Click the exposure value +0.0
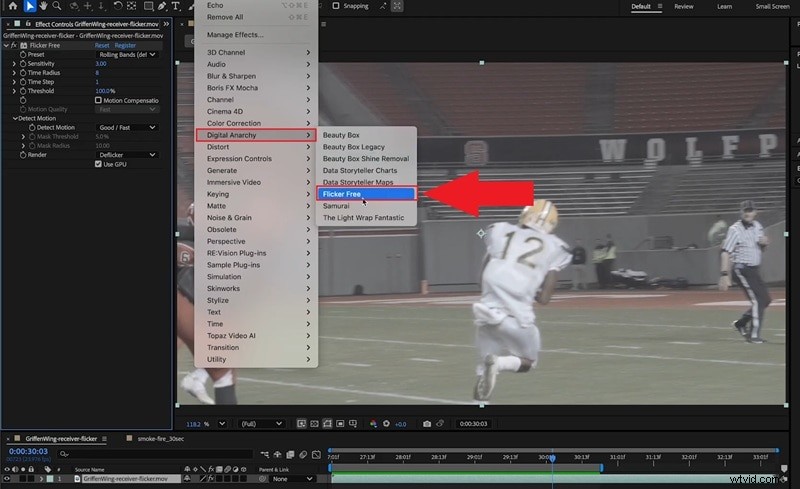Screen dimensions: 800x489 point(401,424)
